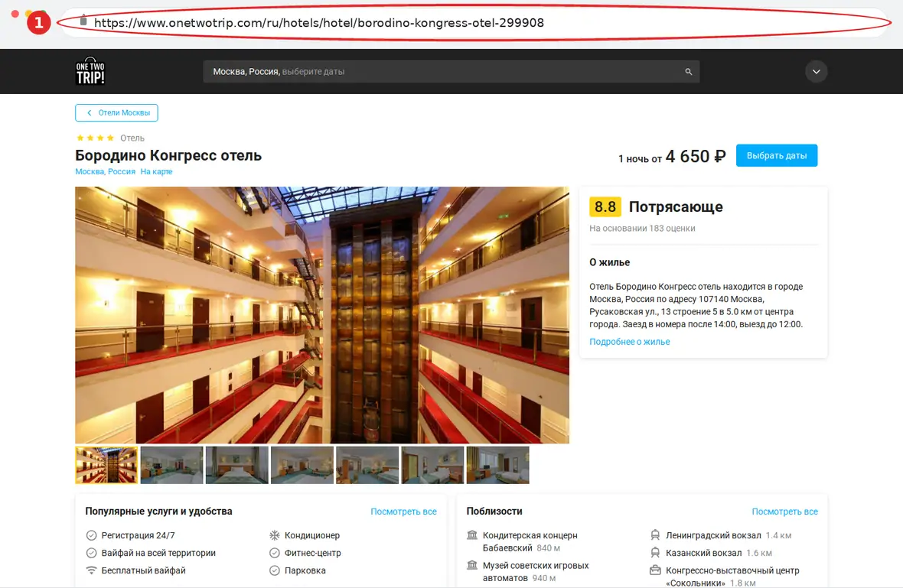Click the Парковка amenity text
The width and height of the screenshot is (903, 588).
point(305,570)
